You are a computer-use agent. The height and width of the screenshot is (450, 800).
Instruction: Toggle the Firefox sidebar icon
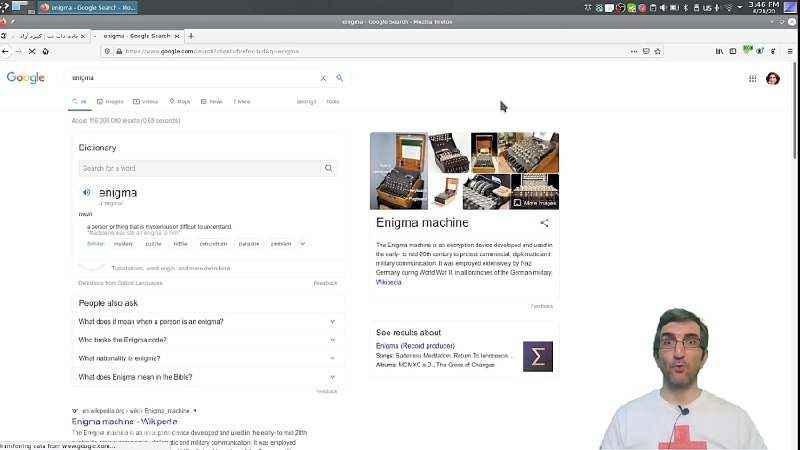pyautogui.click(x=733, y=51)
